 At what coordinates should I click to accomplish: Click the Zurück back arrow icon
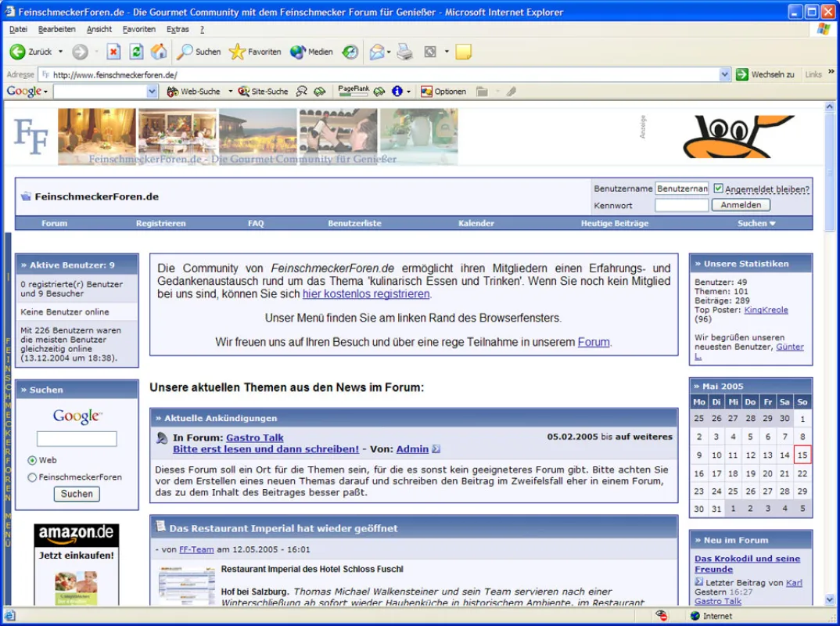pyautogui.click(x=17, y=52)
